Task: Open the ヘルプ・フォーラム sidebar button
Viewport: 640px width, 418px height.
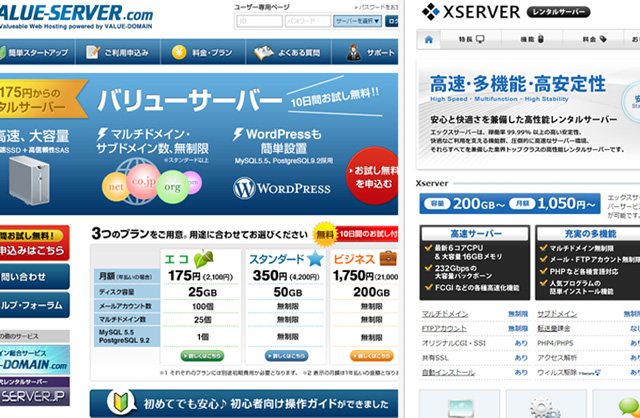Action: tap(34, 305)
